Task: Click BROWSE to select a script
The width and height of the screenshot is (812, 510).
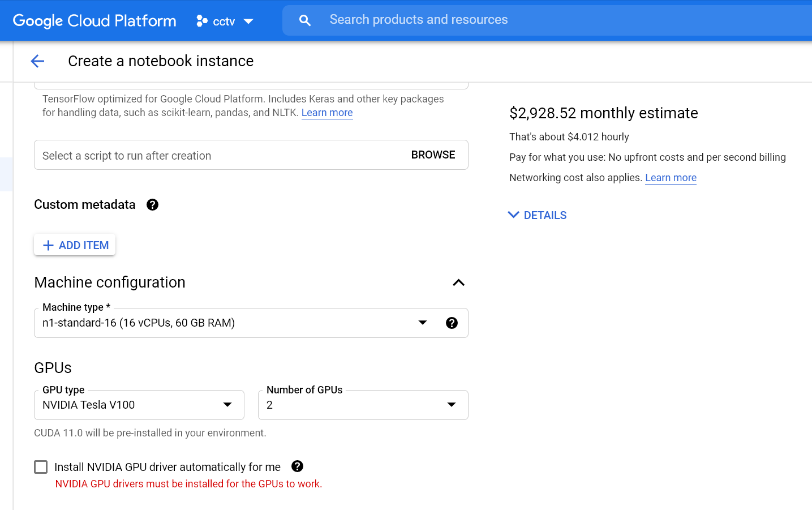Action: coord(433,155)
